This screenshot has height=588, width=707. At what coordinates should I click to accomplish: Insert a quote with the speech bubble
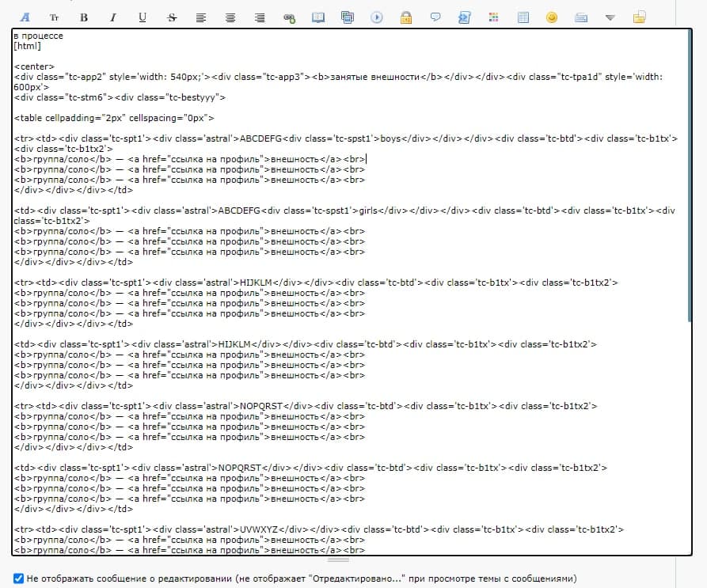coord(435,17)
